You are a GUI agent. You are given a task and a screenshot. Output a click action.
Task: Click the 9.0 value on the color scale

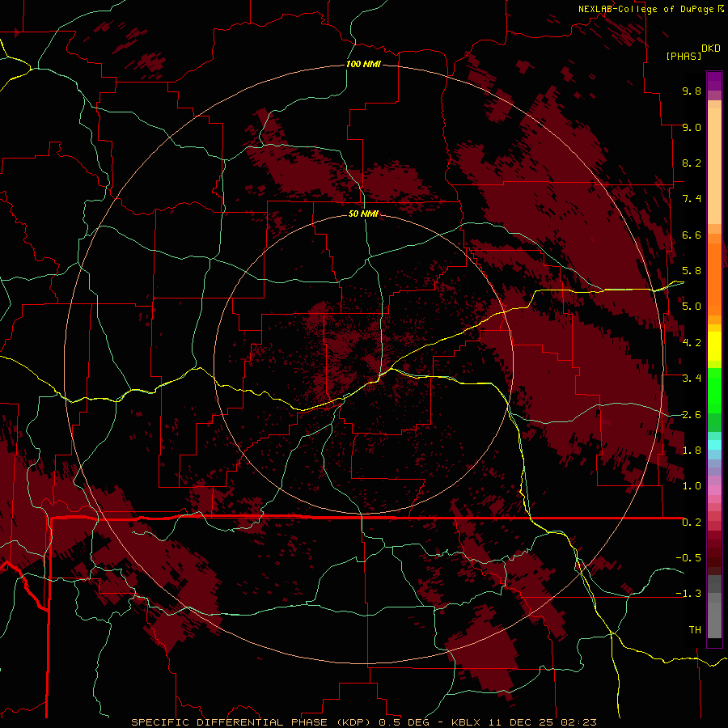pyautogui.click(x=692, y=127)
